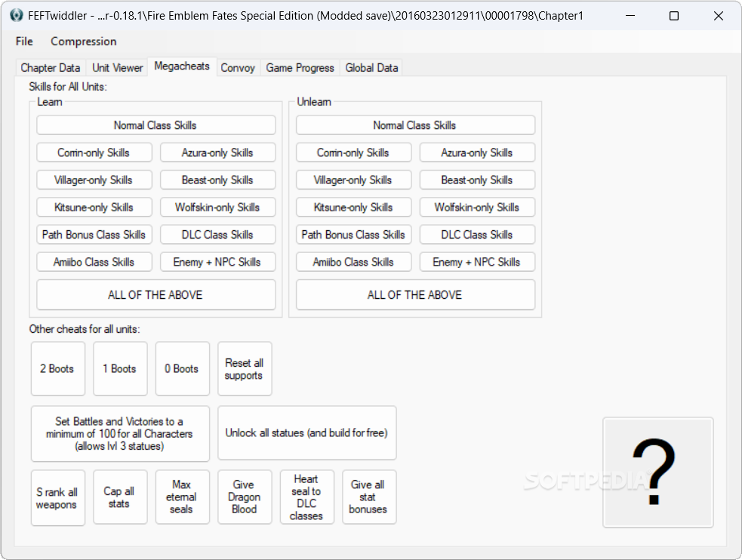Viewport: 742px width, 560px height.
Task: Click S rank all weapons
Action: [x=57, y=497]
